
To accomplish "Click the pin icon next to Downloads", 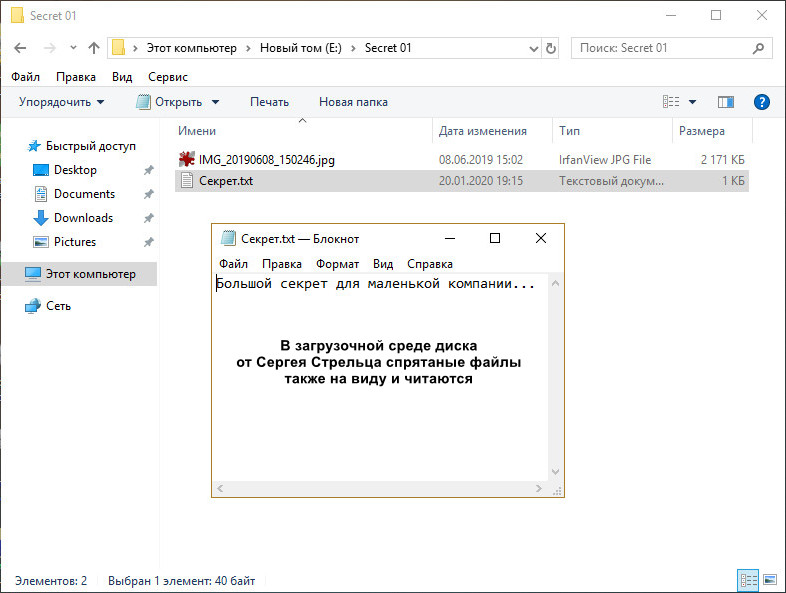I will click(148, 218).
